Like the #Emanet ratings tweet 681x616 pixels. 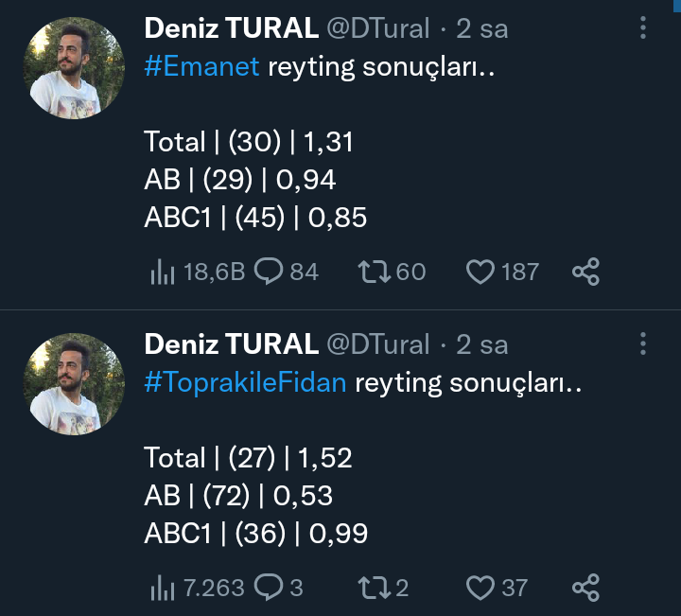pyautogui.click(x=481, y=273)
